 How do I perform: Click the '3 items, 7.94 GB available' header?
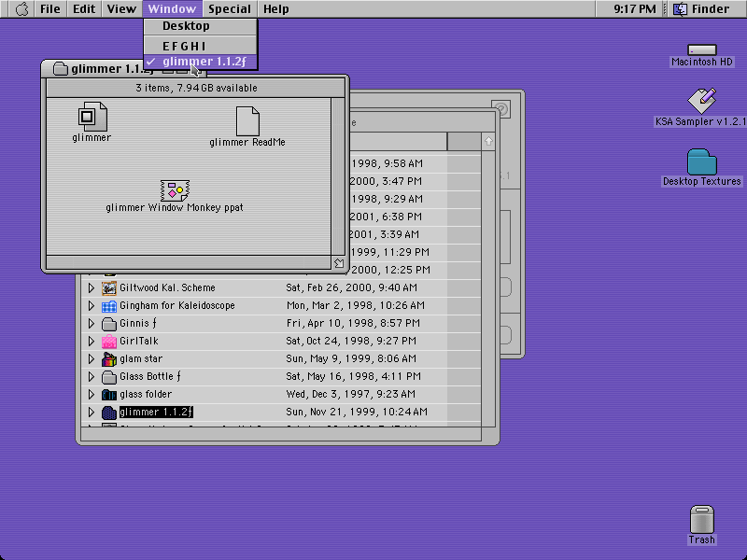point(196,88)
